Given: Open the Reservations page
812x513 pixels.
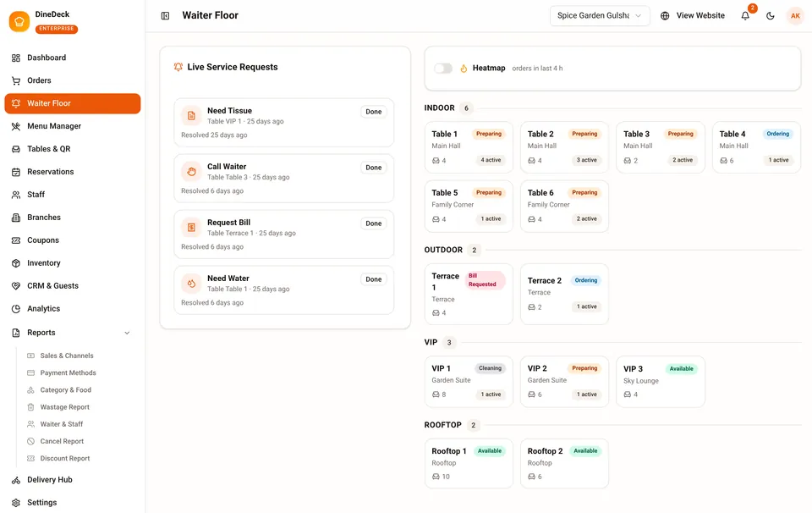Looking at the screenshot, I should [73, 172].
